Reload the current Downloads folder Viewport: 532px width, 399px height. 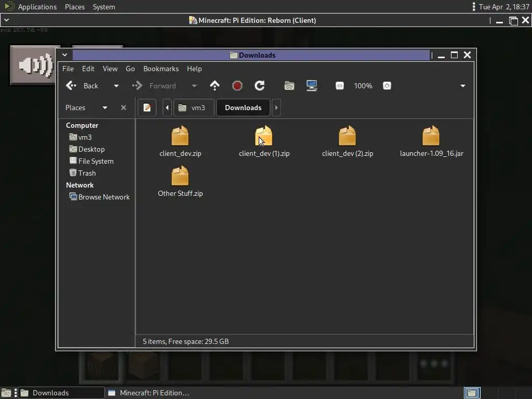click(260, 86)
